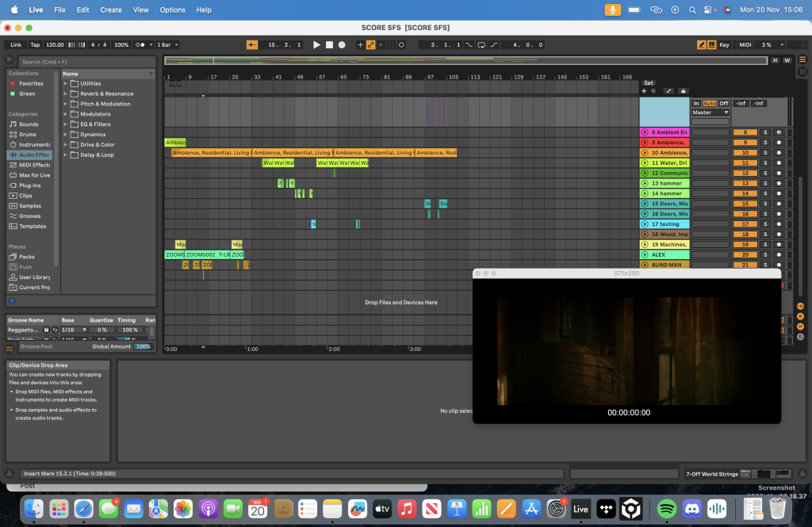This screenshot has width=812, height=527.
Task: Enable Key Map Mode with Key button
Action: tap(724, 45)
